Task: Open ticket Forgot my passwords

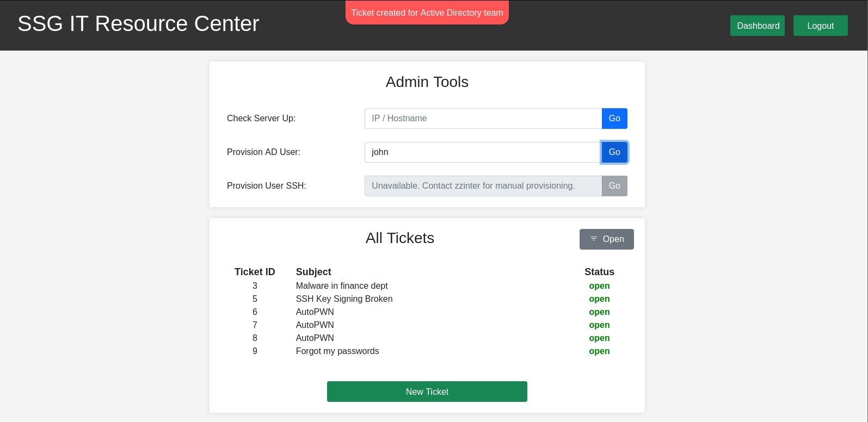Action: point(337,351)
